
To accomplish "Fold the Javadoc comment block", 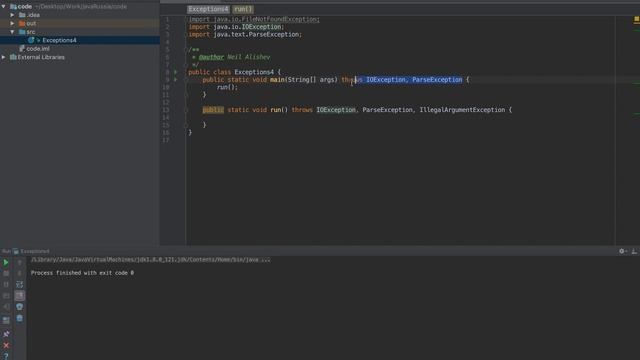I will 186,49.
